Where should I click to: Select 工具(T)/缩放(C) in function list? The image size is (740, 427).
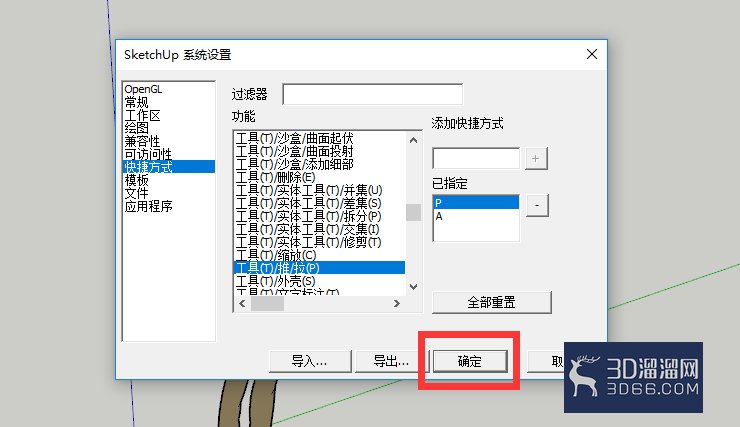[x=320, y=255]
